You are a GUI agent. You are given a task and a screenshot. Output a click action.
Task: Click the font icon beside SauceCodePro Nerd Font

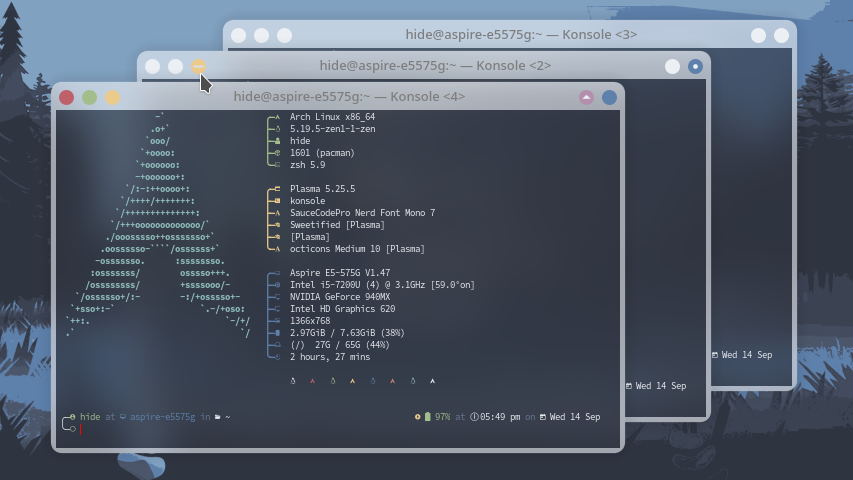(x=277, y=213)
